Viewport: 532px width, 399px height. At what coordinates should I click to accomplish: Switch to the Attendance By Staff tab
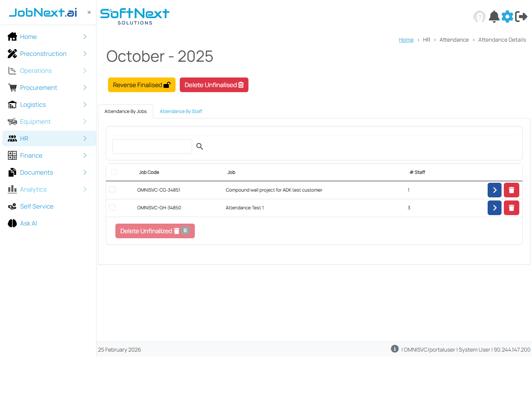pos(181,111)
